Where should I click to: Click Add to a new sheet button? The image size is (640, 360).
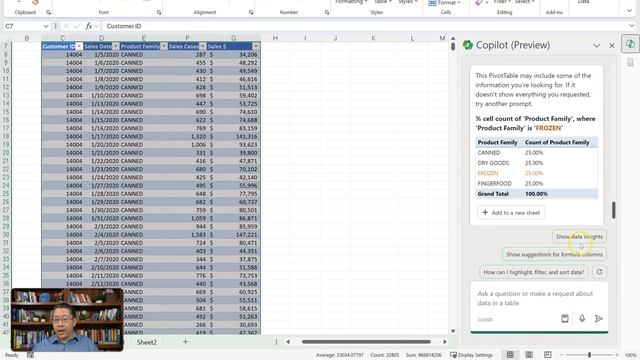[511, 213]
